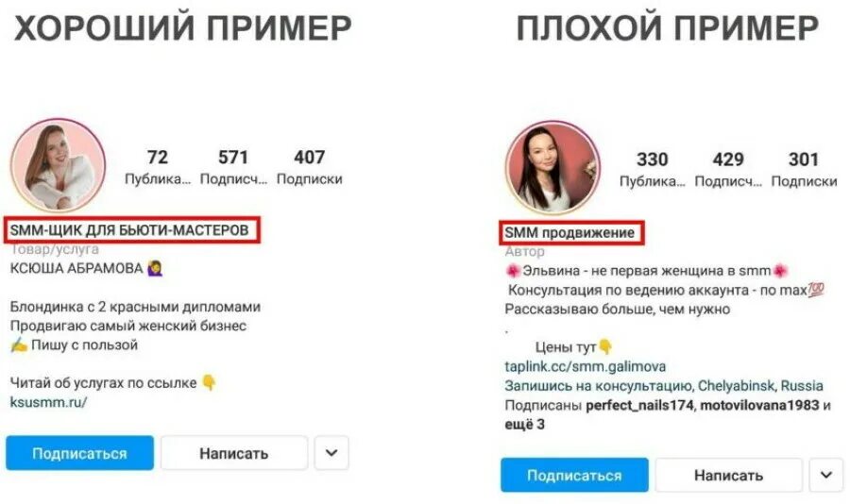The height and width of the screenshot is (504, 850).
Task: Open the 571 followers list
Action: (233, 167)
